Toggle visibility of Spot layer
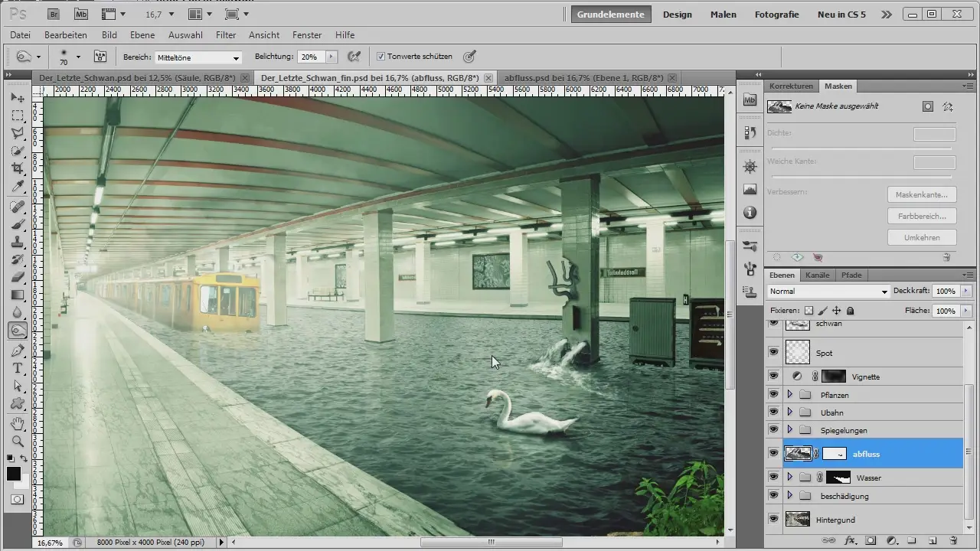The height and width of the screenshot is (551, 980). pos(773,352)
